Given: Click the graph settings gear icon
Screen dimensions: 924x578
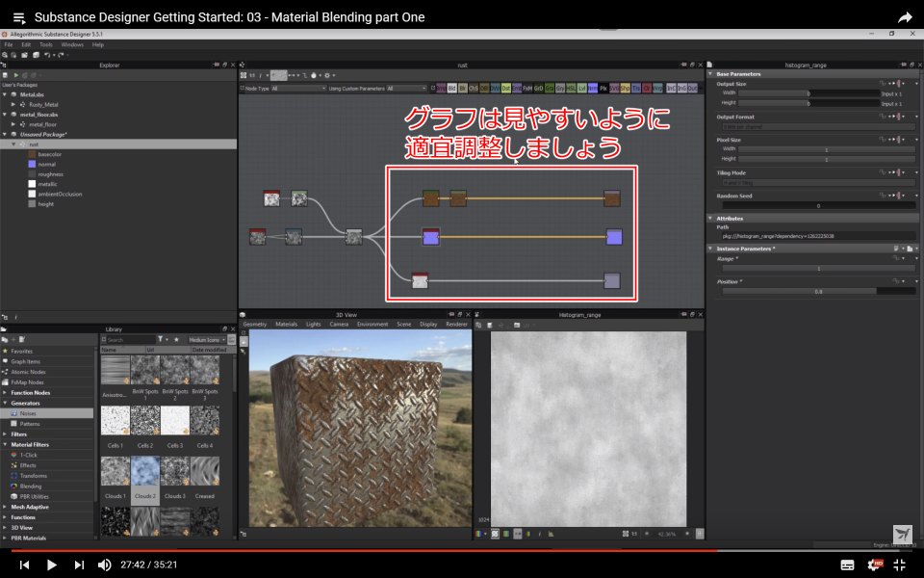Looking at the screenshot, I should tap(327, 75).
